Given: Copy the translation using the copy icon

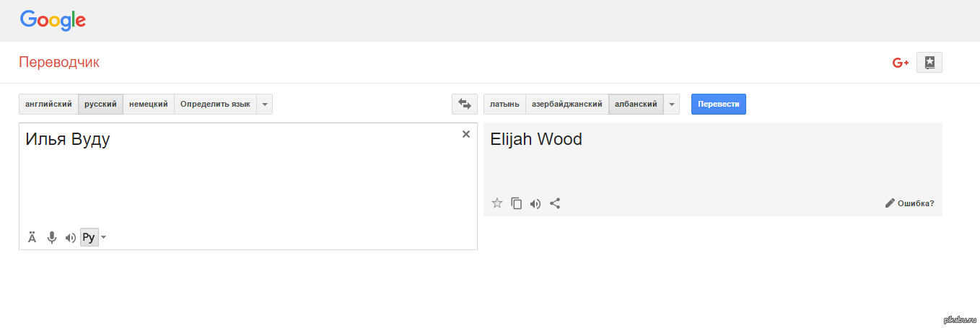Looking at the screenshot, I should (516, 203).
